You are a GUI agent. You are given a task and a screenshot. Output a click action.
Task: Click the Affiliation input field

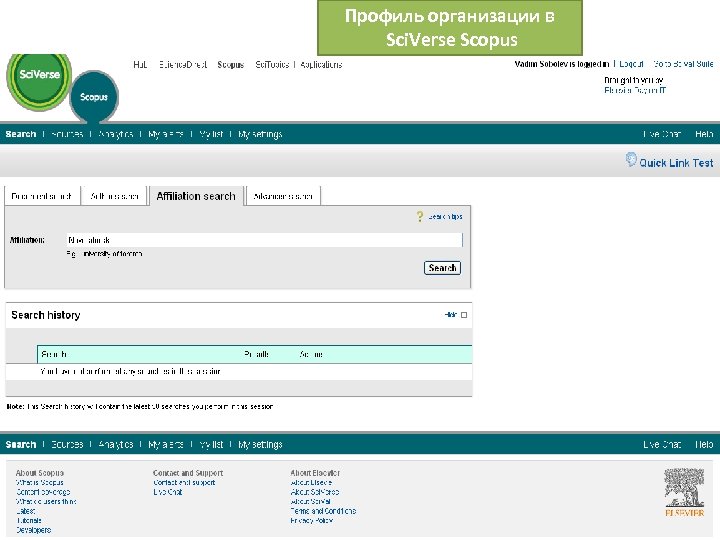point(264,240)
